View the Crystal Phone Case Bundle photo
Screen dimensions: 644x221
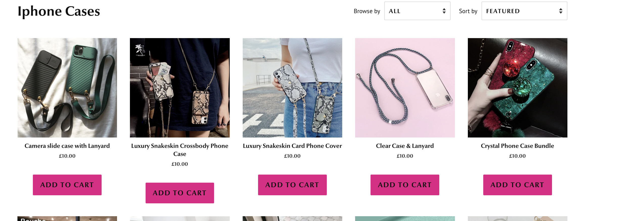(x=517, y=88)
